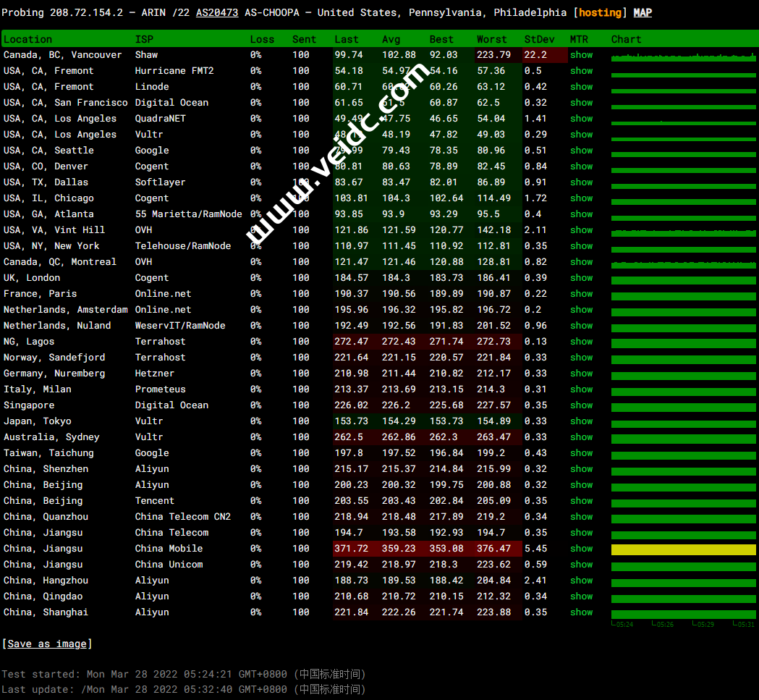The height and width of the screenshot is (700, 759).
Task: Click the MAP link in header
Action: coord(642,12)
